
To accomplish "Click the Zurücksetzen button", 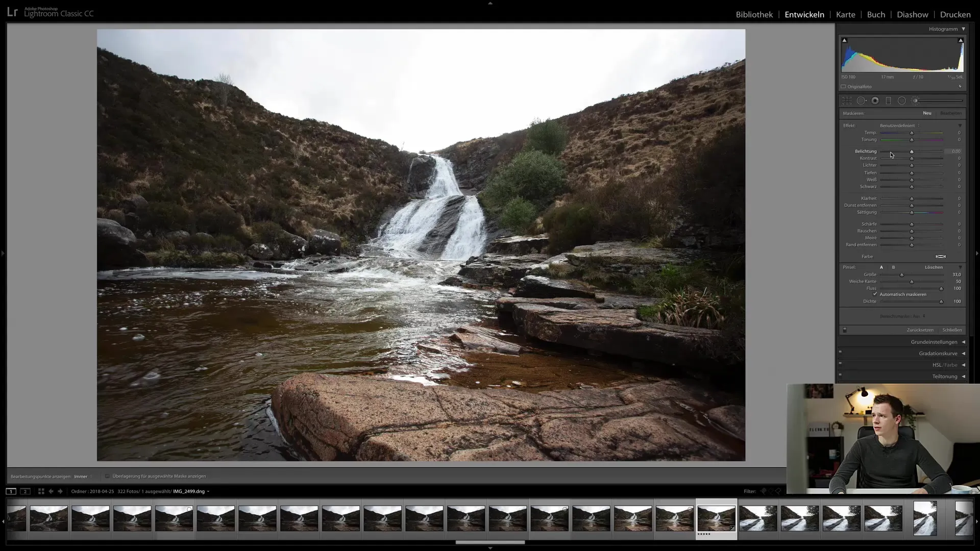I will coord(919,330).
